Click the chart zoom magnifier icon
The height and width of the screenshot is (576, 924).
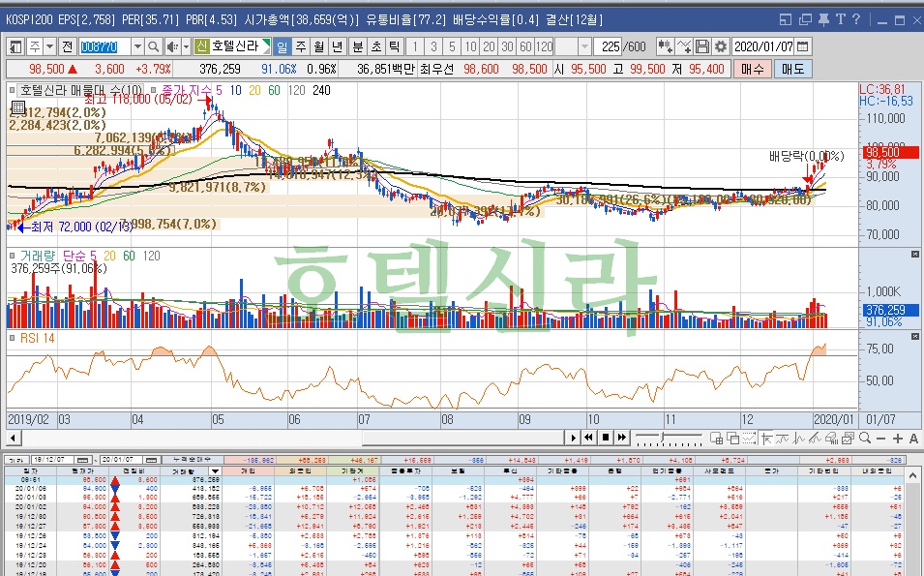864,438
